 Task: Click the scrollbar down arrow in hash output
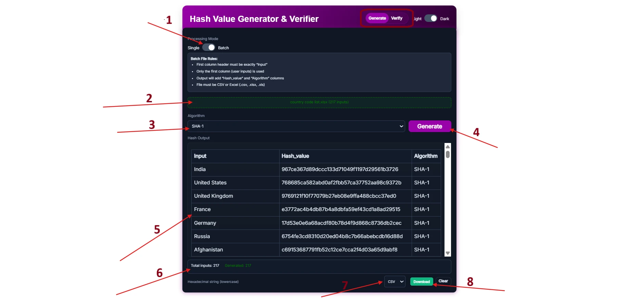448,253
